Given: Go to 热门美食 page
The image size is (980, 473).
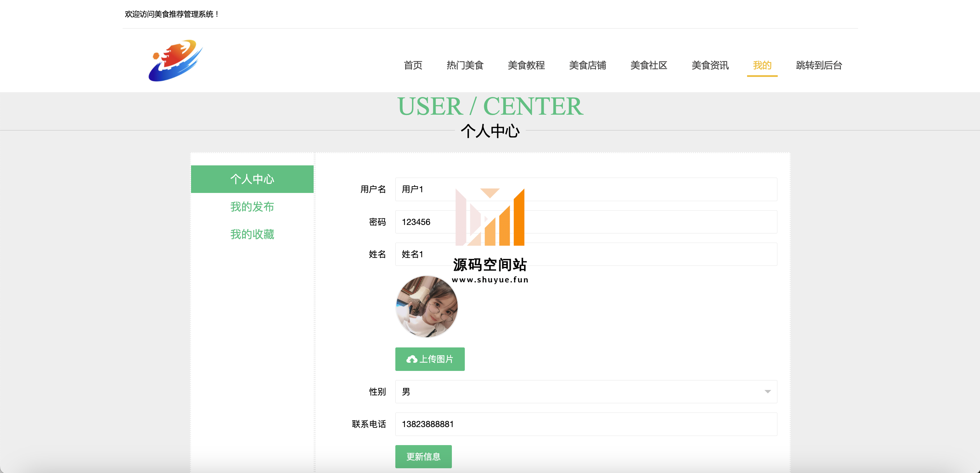Looking at the screenshot, I should click(465, 65).
